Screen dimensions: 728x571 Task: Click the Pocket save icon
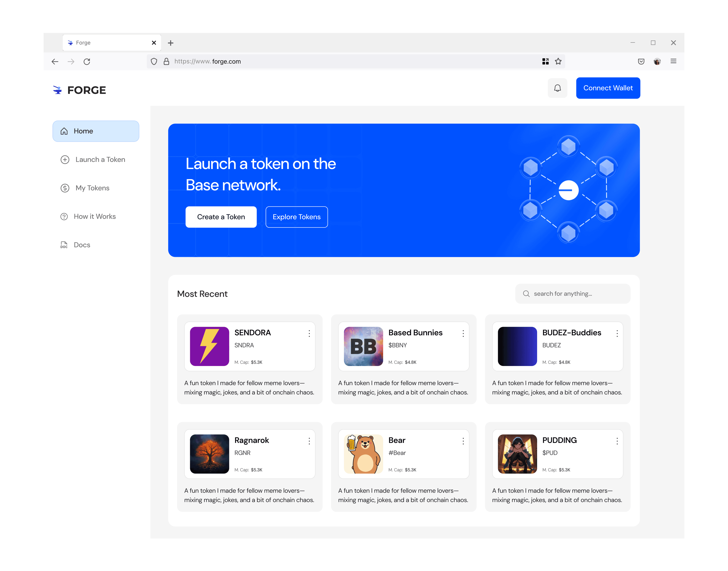[x=641, y=62]
